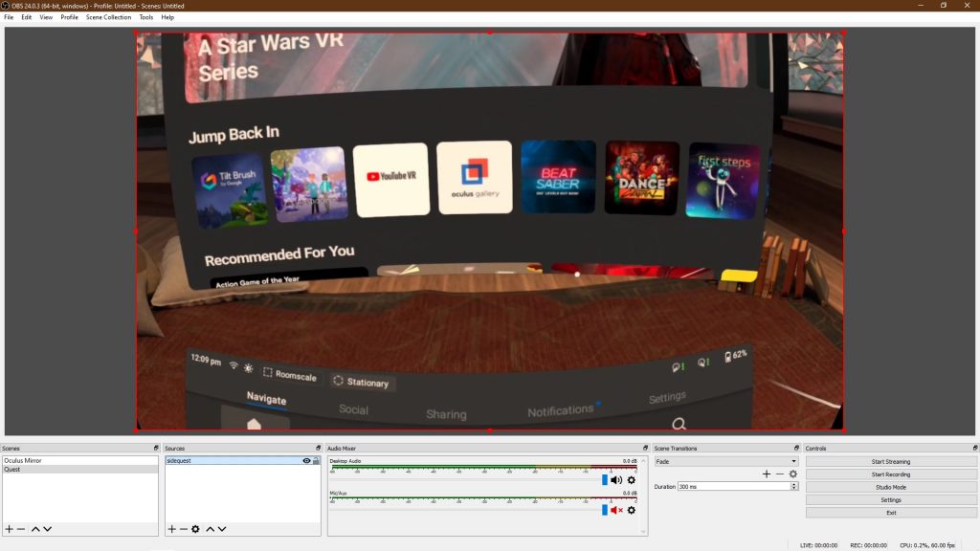This screenshot has height=551, width=980.
Task: Unmute Mic/Aux with the red speaker icon
Action: click(x=616, y=511)
